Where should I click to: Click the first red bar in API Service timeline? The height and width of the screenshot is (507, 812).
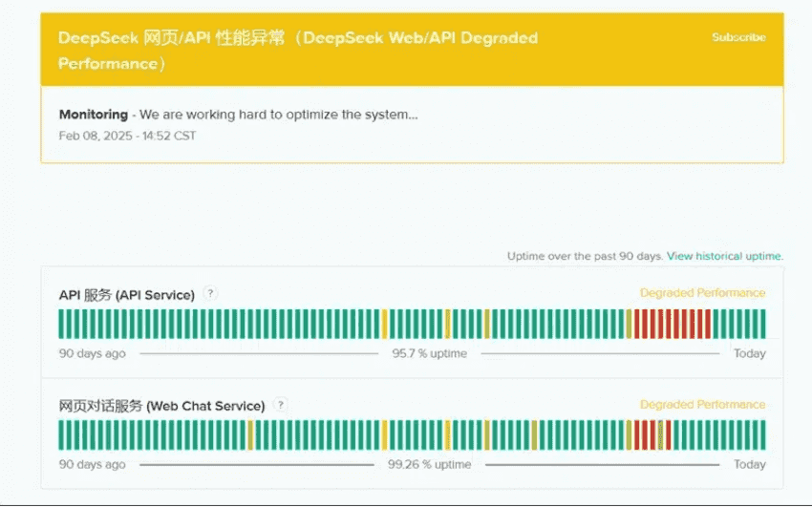637,324
